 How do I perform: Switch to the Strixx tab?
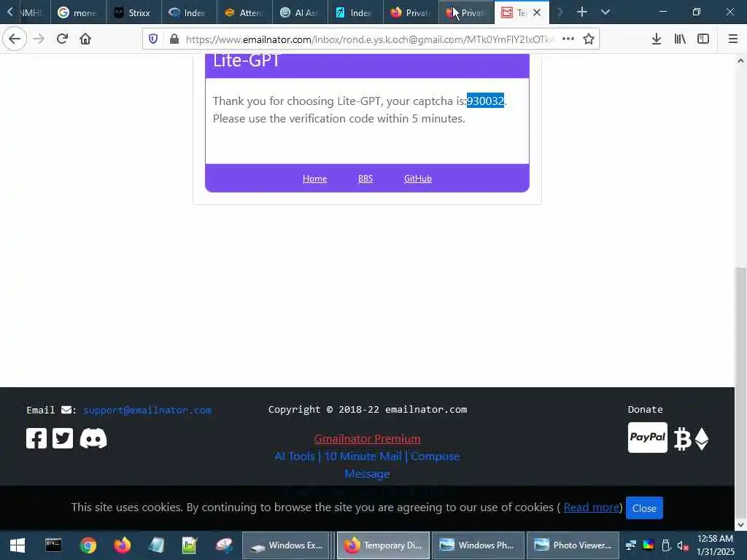click(x=133, y=12)
